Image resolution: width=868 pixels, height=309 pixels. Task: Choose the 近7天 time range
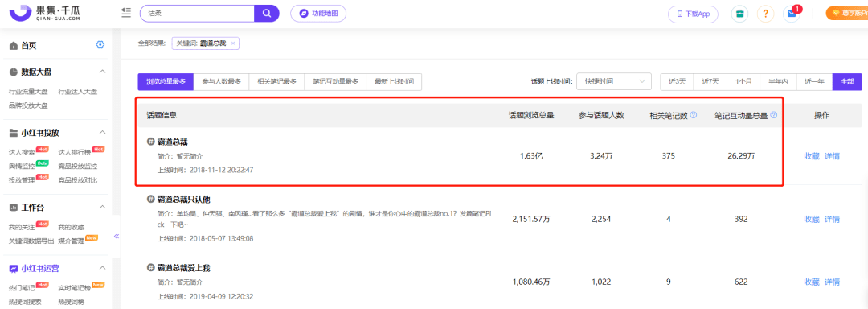(x=710, y=81)
